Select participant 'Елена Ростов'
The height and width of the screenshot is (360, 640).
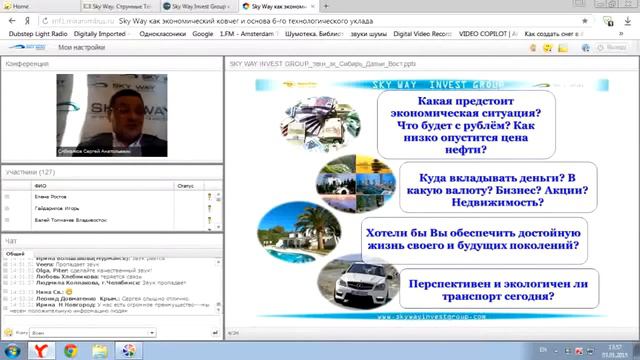51,197
